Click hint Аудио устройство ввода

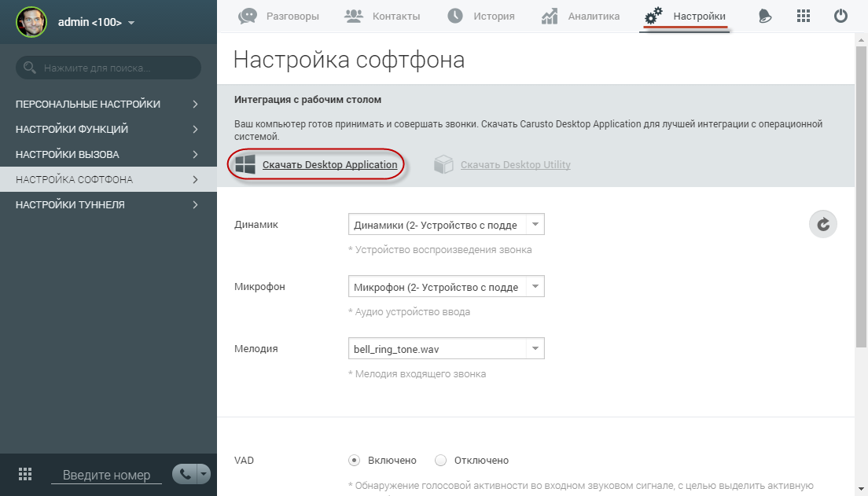click(x=409, y=311)
